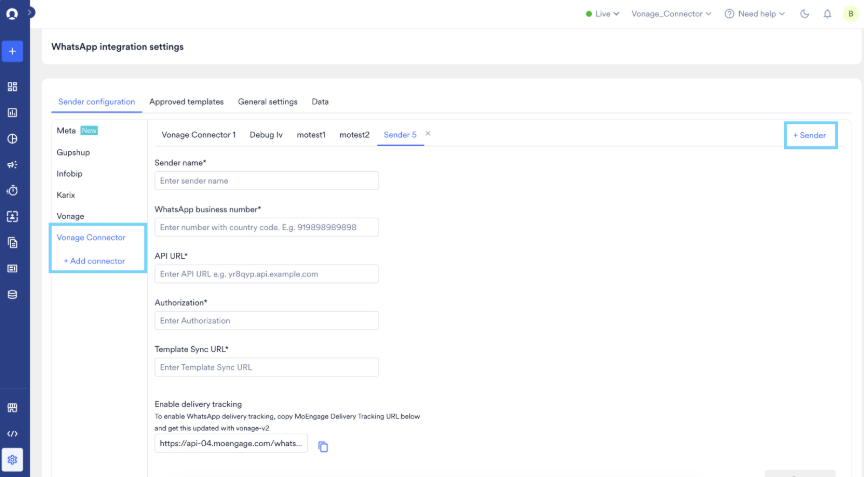Close the Sender 5 tab
This screenshot has height=477, width=864.
[428, 134]
